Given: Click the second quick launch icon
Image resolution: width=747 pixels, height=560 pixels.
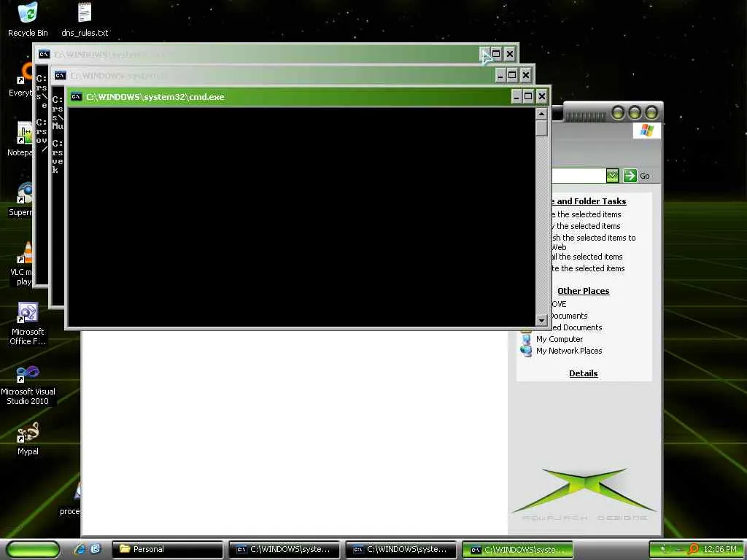Looking at the screenshot, I should pyautogui.click(x=96, y=549).
